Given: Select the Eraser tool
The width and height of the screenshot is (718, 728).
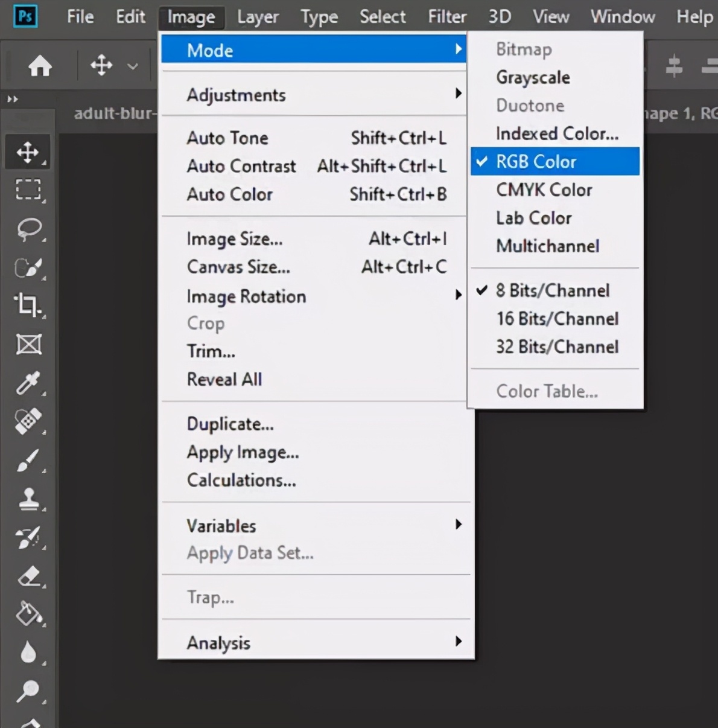Looking at the screenshot, I should (x=28, y=576).
